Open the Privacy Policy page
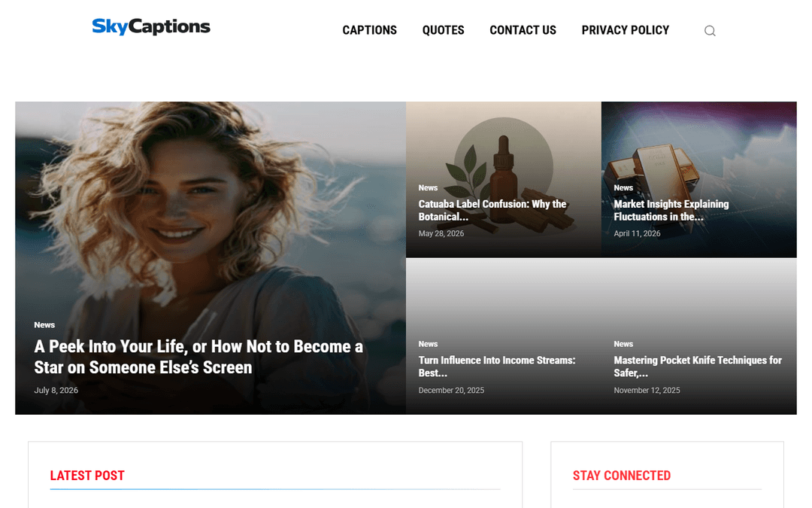 625,30
